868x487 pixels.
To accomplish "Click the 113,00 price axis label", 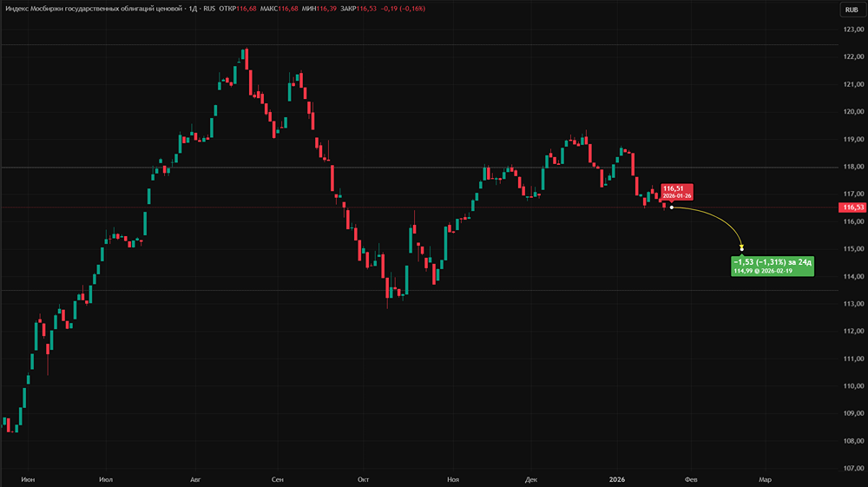I will 853,303.
